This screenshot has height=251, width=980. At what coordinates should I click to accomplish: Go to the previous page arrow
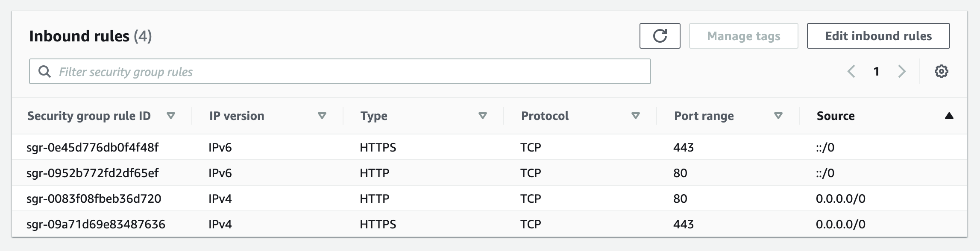[x=851, y=71]
